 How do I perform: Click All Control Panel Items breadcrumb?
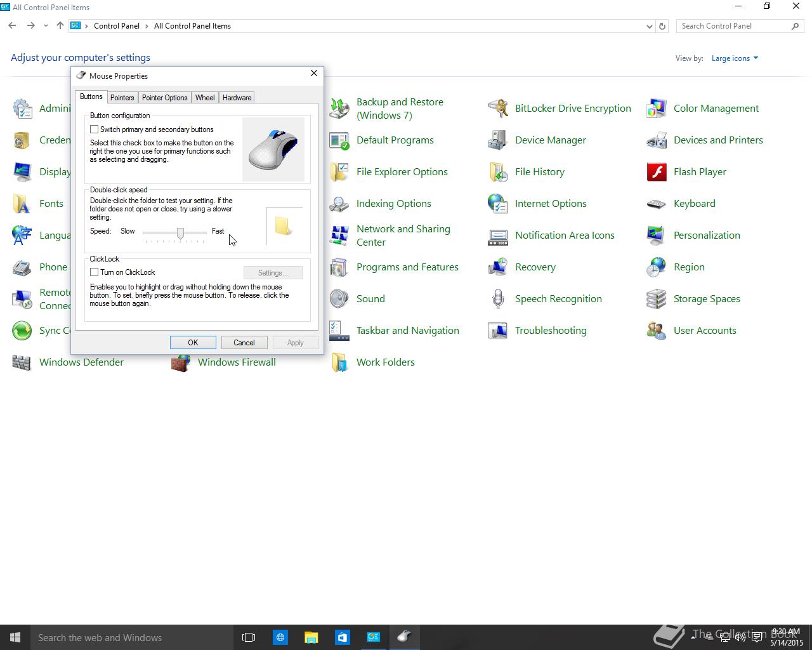[192, 26]
